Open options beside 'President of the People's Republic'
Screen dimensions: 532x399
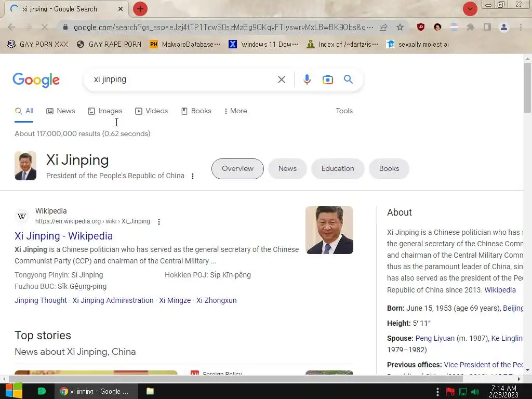pyautogui.click(x=193, y=176)
